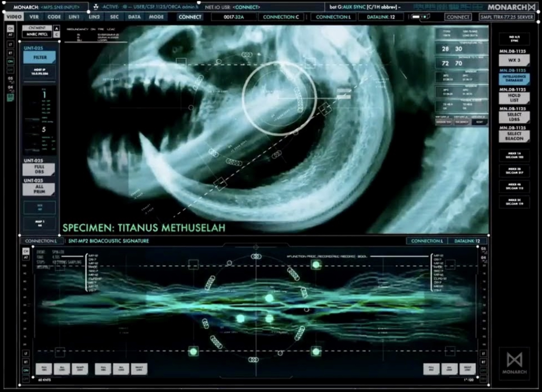
Task: Select DATALINK:12 at bioacoustic panel right
Action: (467, 241)
